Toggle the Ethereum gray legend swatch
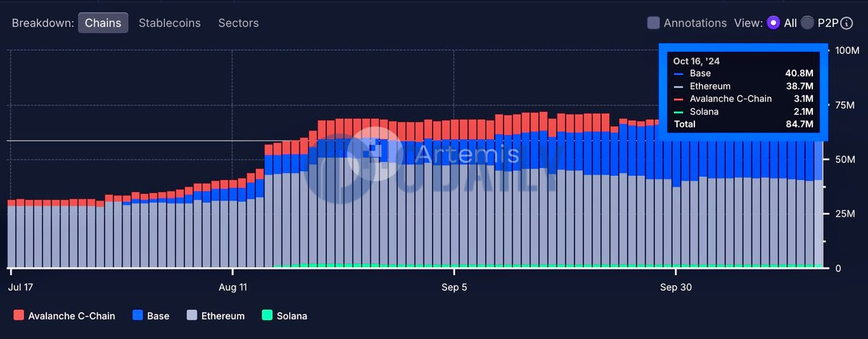Viewport: 868px width, 339px height. [192, 316]
